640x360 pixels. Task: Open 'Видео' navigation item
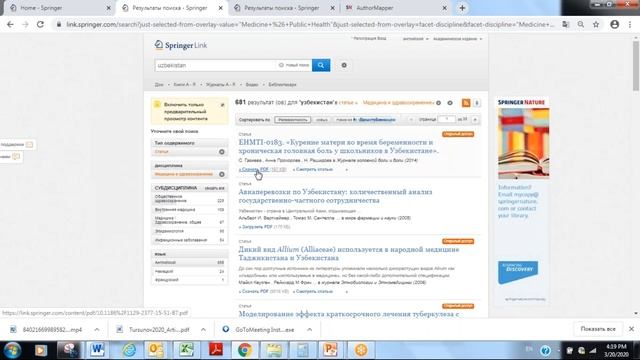click(252, 84)
